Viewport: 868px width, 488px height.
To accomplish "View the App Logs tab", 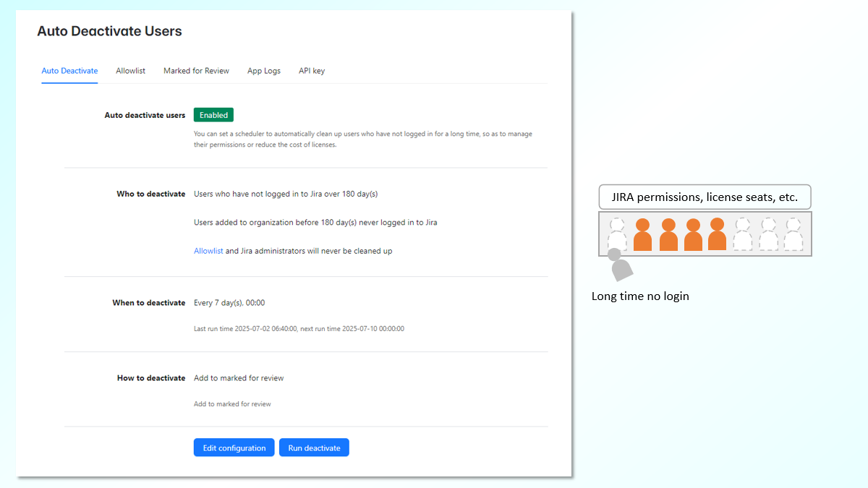I will tap(263, 70).
